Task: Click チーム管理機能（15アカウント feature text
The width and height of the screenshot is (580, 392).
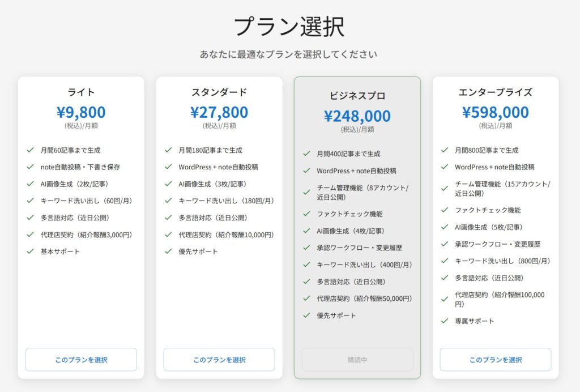Action: 502,184
